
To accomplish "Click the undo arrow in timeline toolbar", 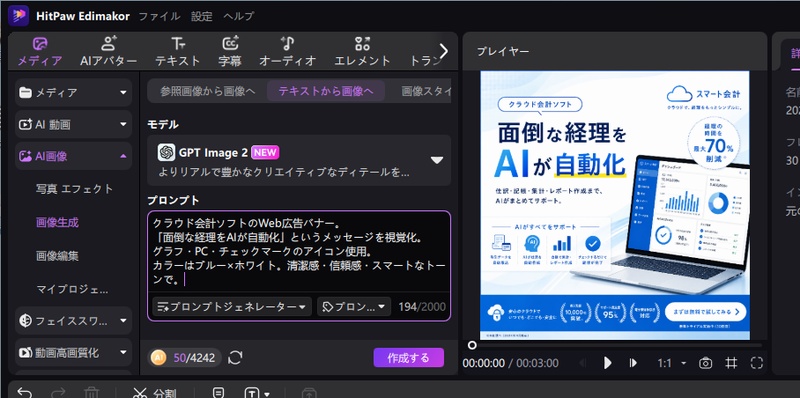I will pos(24,392).
